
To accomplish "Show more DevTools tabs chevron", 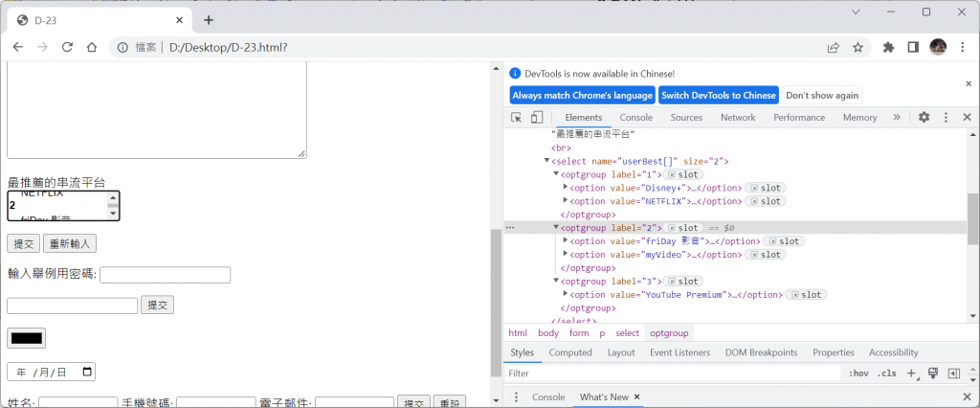I will (897, 117).
